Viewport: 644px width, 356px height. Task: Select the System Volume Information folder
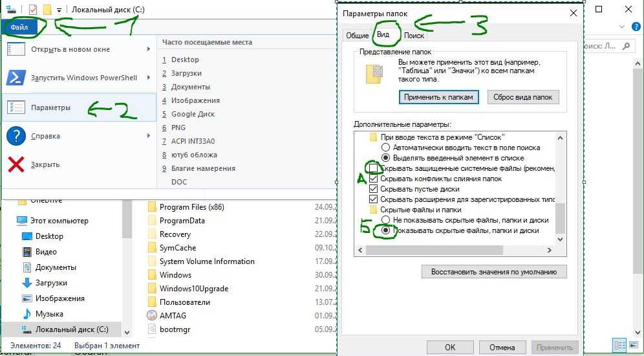207,261
